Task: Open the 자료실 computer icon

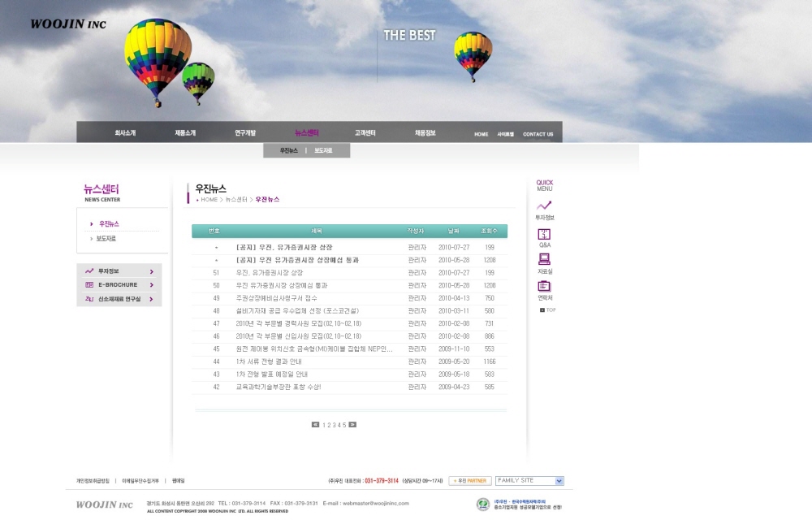Action: (x=544, y=260)
